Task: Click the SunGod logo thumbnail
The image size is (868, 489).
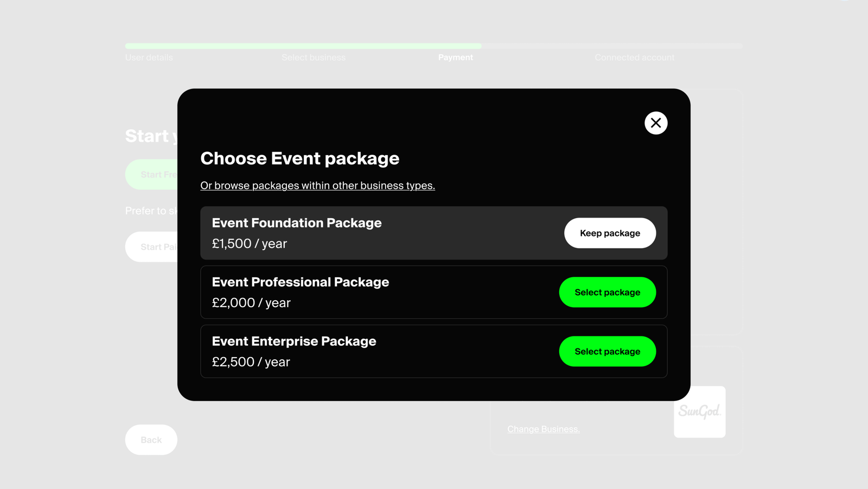Action: pyautogui.click(x=699, y=412)
